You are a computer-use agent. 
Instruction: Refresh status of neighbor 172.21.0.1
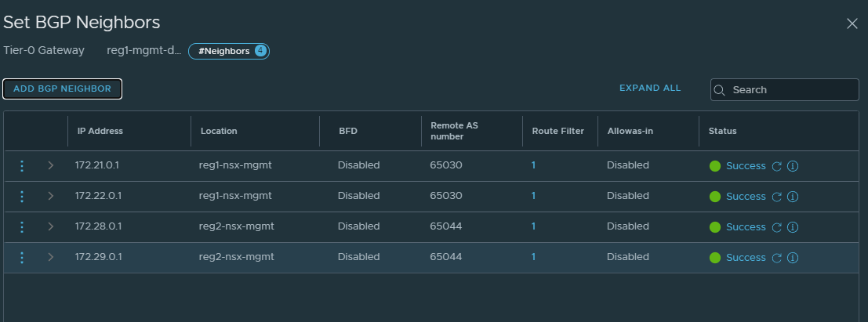point(777,166)
